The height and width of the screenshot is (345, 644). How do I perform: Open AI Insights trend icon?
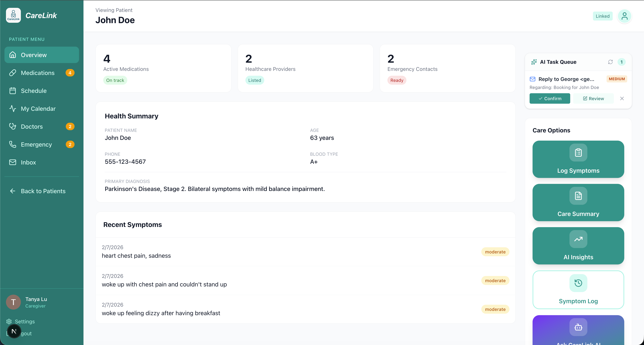point(578,239)
